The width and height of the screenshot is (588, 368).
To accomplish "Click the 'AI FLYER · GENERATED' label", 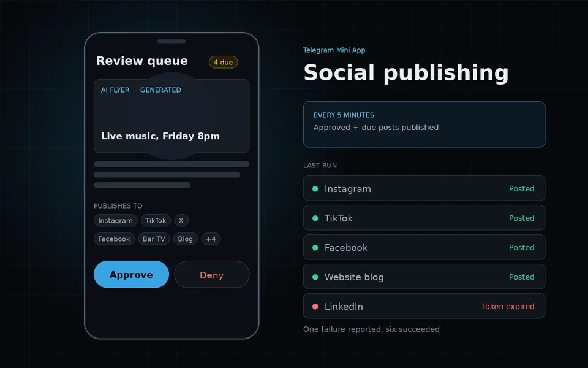I will click(x=141, y=90).
